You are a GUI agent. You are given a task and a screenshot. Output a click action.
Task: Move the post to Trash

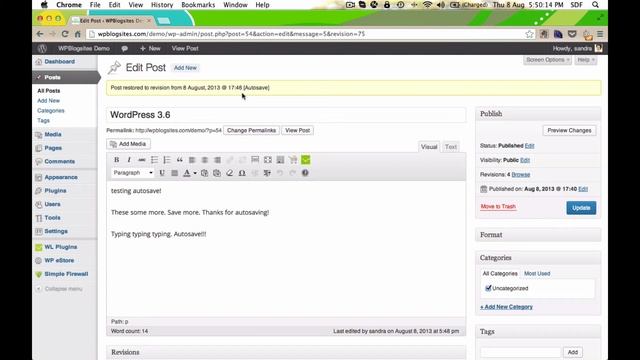(498, 207)
